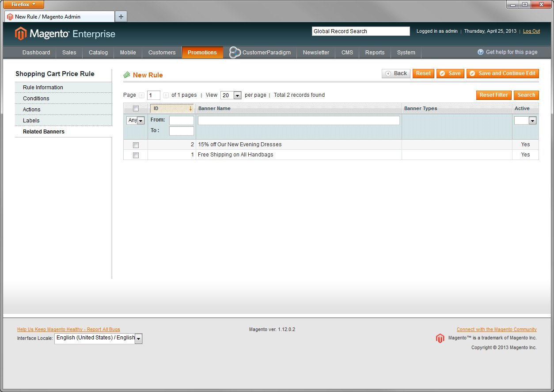
Task: Click the ID From filter field
Action: pos(182,120)
